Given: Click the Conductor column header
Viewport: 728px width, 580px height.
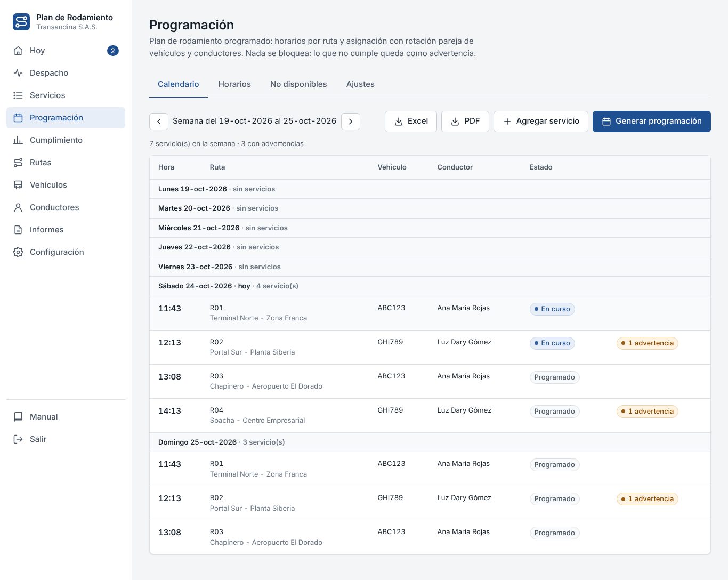Looking at the screenshot, I should 455,167.
